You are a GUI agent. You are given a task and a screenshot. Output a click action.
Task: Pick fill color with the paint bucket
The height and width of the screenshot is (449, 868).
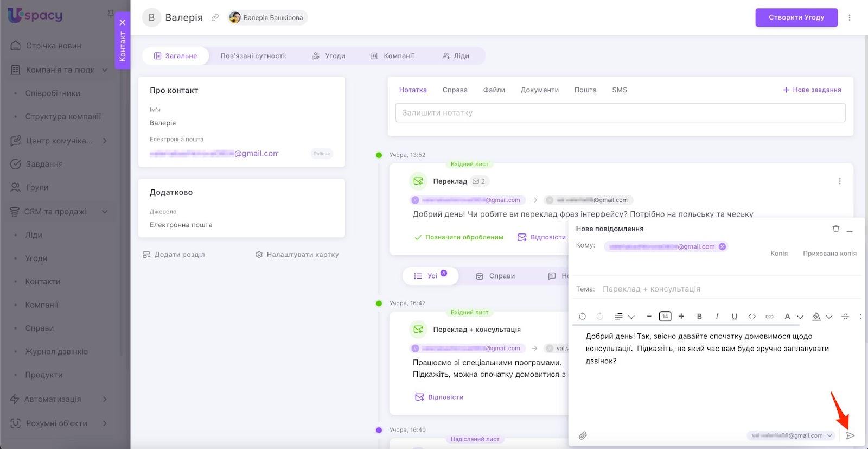(816, 316)
